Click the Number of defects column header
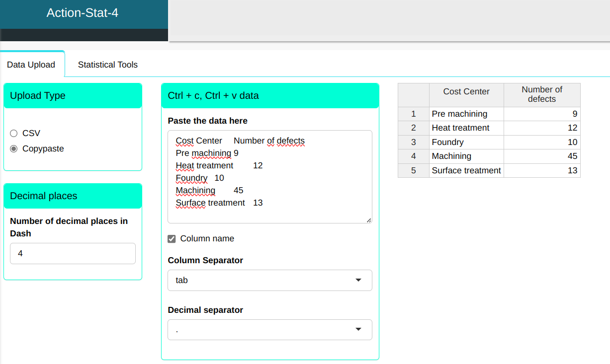 tap(541, 94)
